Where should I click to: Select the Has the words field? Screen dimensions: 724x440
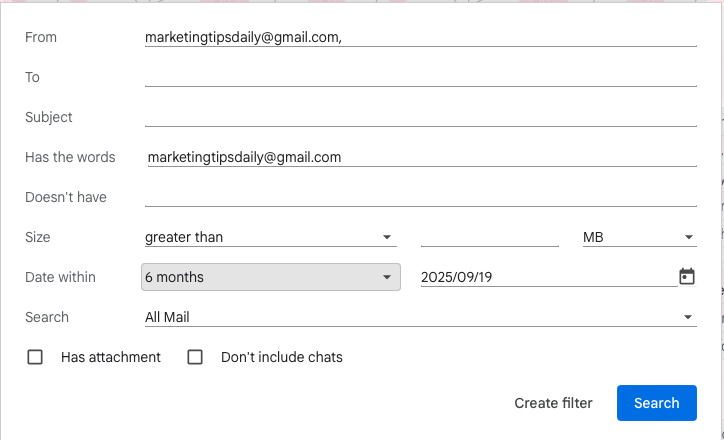pyautogui.click(x=420, y=157)
